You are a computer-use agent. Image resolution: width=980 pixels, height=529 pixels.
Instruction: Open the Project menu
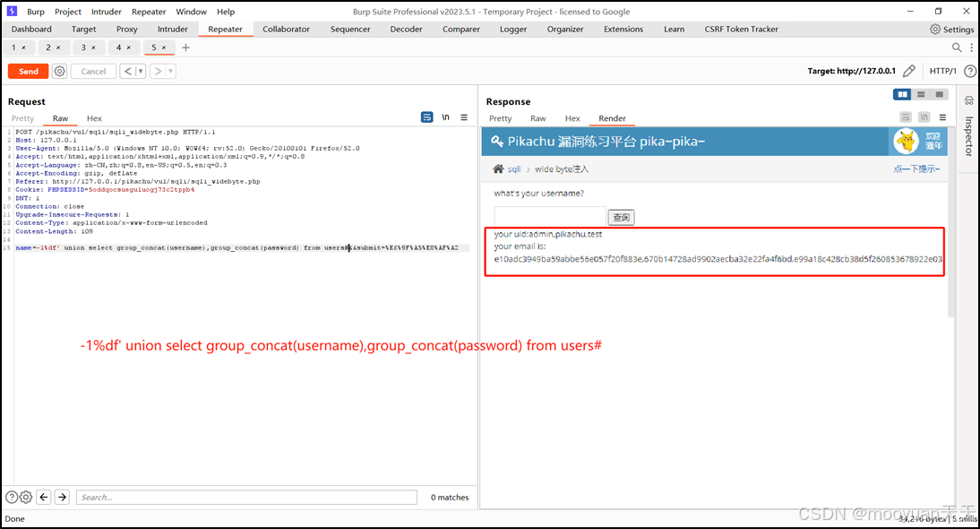click(67, 12)
